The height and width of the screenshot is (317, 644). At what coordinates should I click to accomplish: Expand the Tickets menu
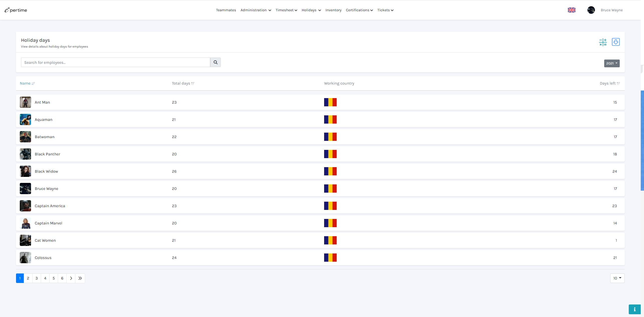(385, 10)
